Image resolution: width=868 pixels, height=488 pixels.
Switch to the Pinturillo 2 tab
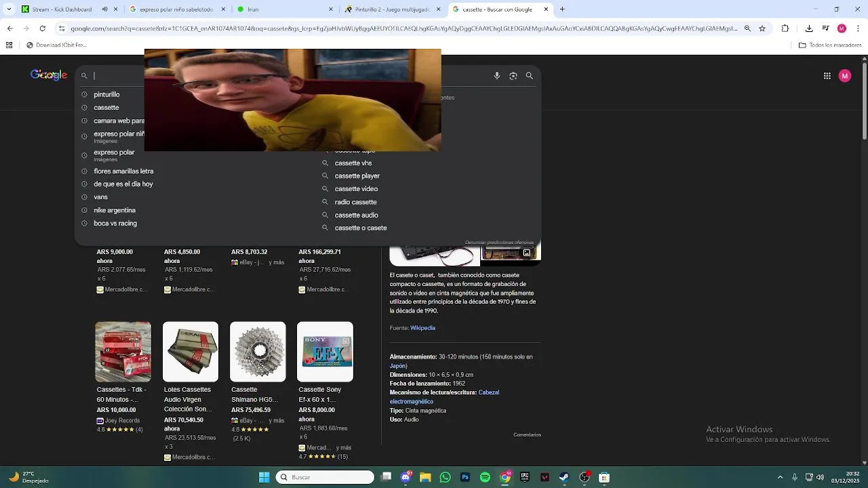pos(393,9)
